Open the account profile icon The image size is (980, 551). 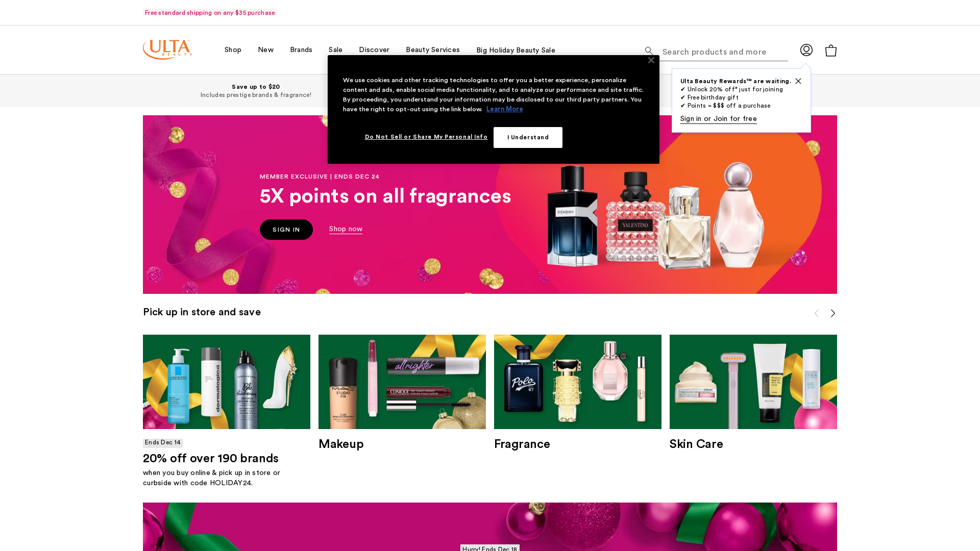pos(806,50)
